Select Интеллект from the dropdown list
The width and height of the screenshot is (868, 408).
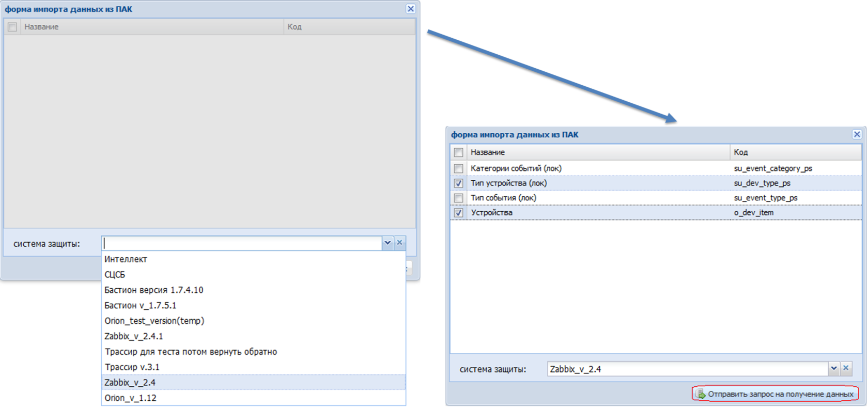[253, 259]
